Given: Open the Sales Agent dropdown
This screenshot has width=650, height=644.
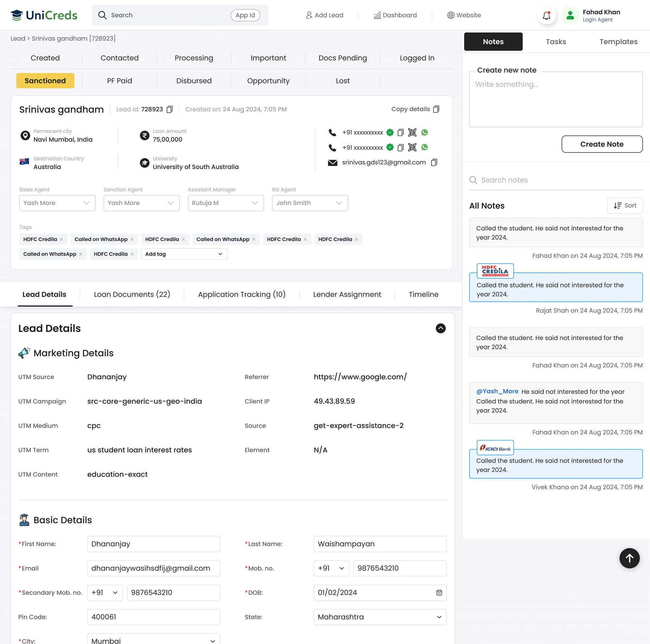Looking at the screenshot, I should click(57, 203).
